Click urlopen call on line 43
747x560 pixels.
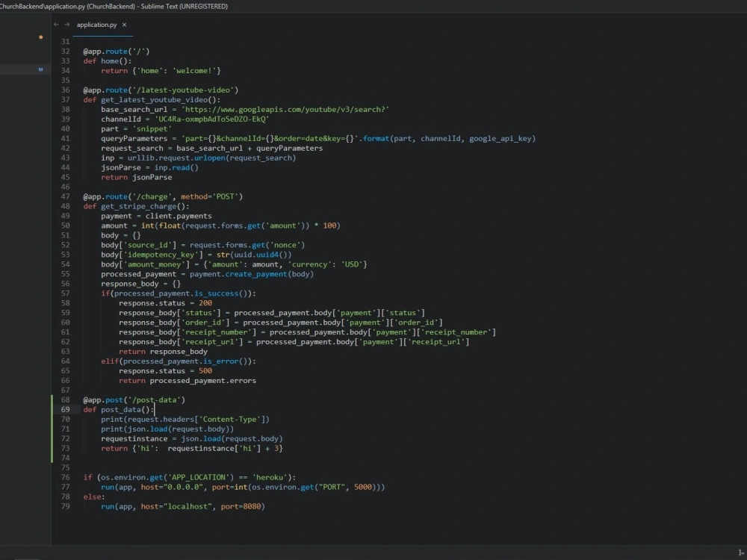(209, 158)
